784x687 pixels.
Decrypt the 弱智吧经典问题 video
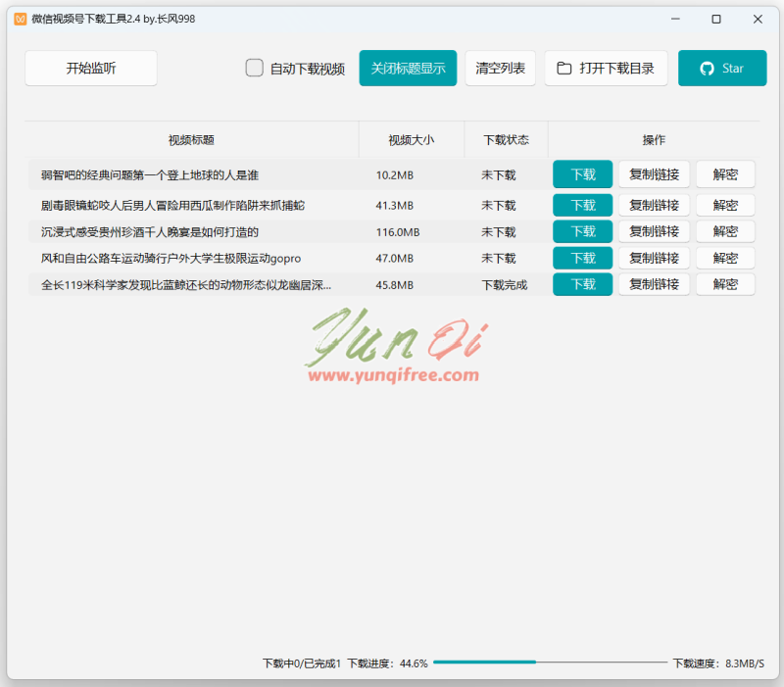coord(725,173)
